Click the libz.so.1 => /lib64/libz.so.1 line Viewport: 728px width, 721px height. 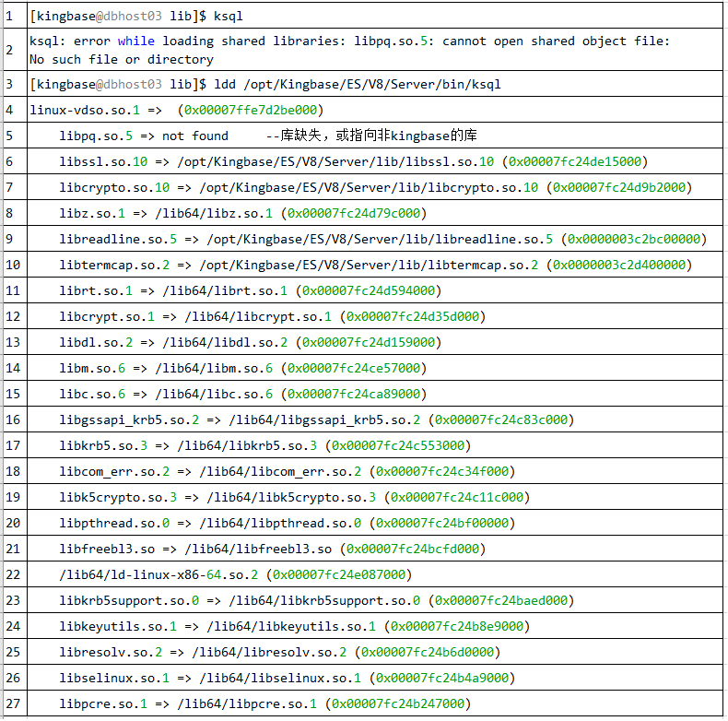coord(243,213)
